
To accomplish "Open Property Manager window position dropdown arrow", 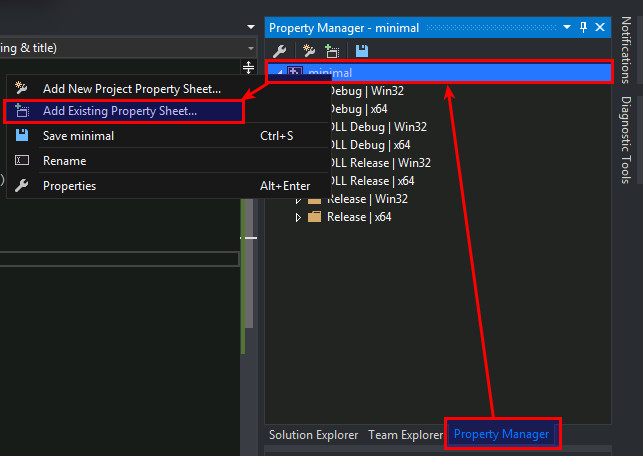I will [567, 27].
